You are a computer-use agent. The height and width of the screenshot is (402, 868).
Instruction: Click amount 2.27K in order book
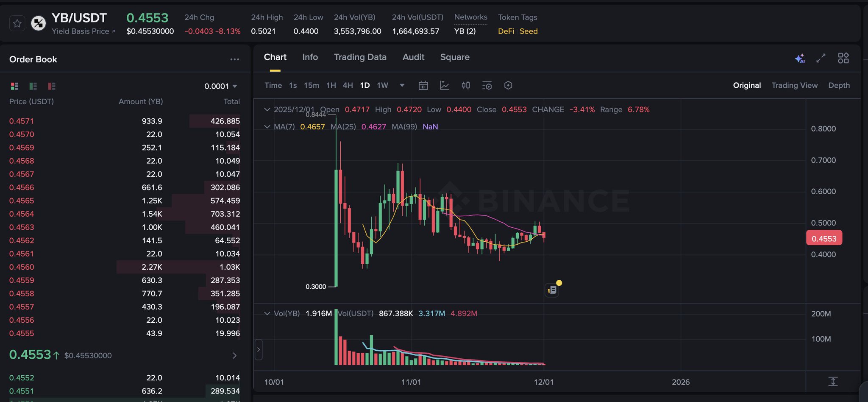152,267
